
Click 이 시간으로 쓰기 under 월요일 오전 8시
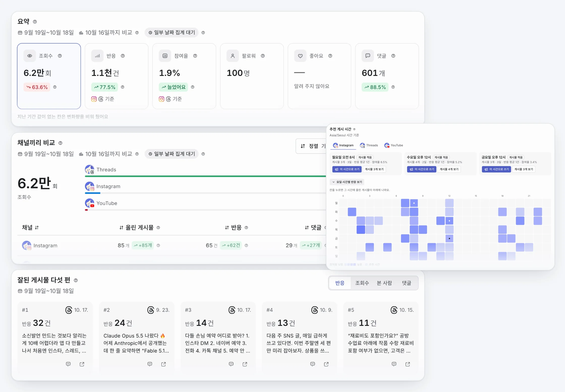pos(347,169)
